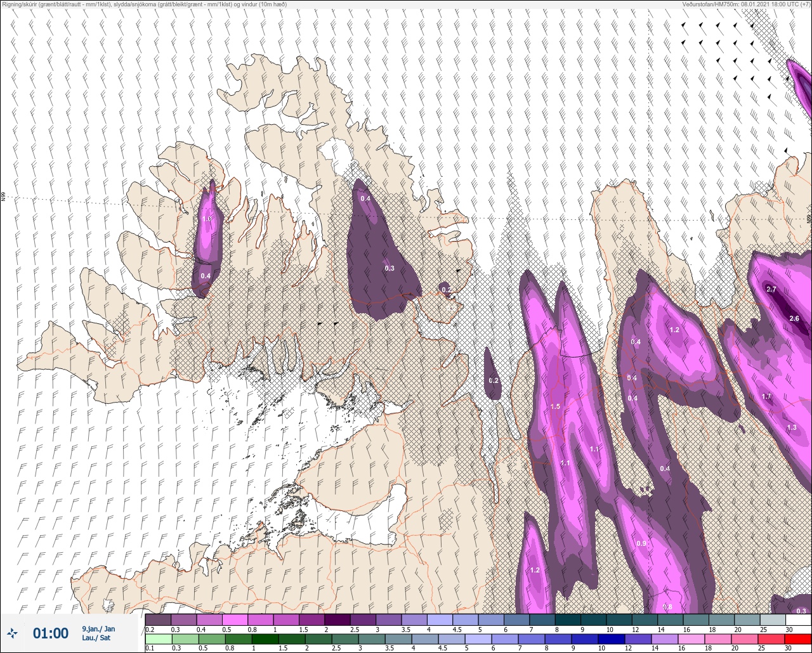
Task: Click the 01:00 forecast time display
Action: (50, 633)
